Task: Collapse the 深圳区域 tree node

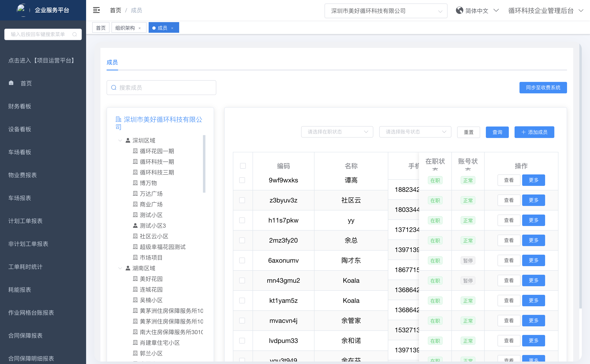Action: pos(120,140)
